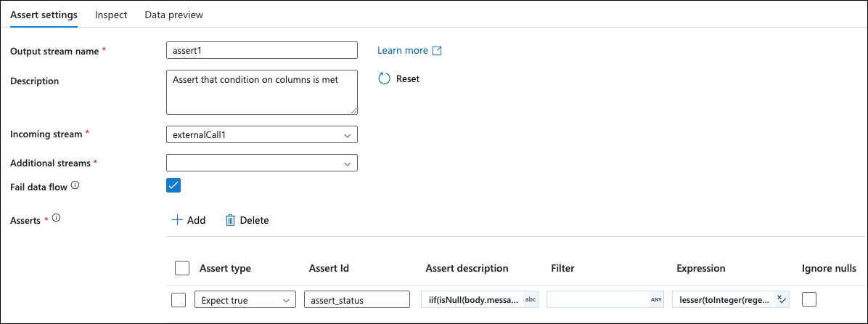Open the Incoming stream dropdown
This screenshot has width=868, height=324.
pos(261,134)
